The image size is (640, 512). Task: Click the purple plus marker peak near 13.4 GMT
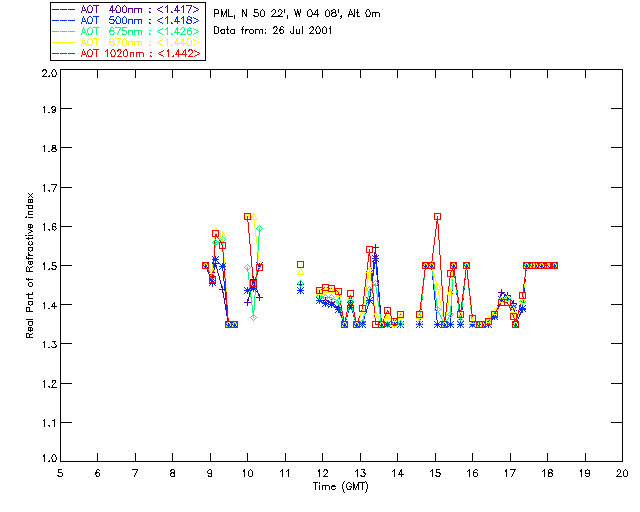(376, 248)
